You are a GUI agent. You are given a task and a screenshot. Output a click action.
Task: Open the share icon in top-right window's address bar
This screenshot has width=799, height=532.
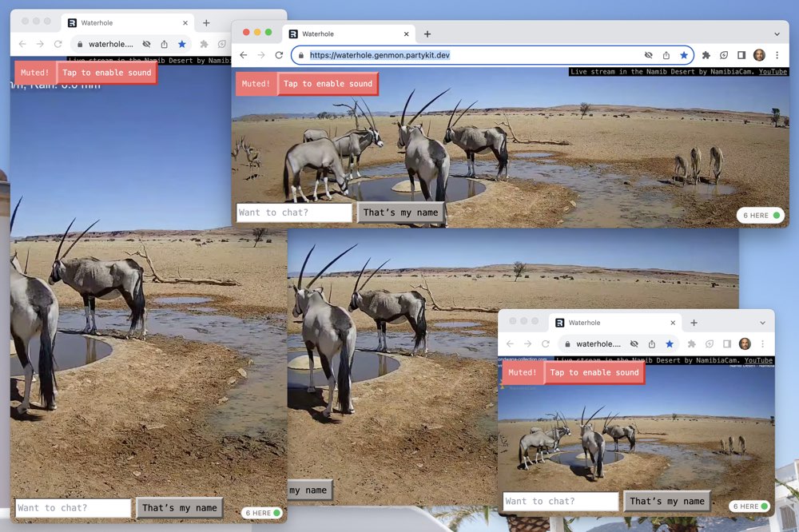(x=666, y=55)
